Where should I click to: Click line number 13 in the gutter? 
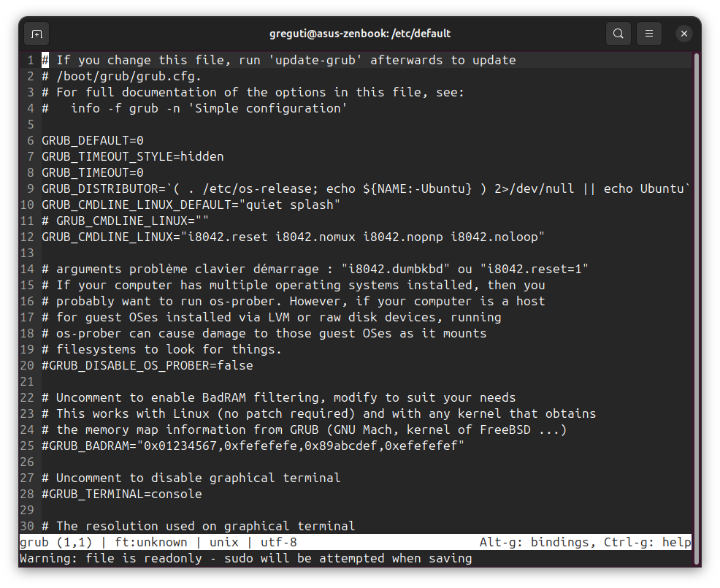[27, 253]
